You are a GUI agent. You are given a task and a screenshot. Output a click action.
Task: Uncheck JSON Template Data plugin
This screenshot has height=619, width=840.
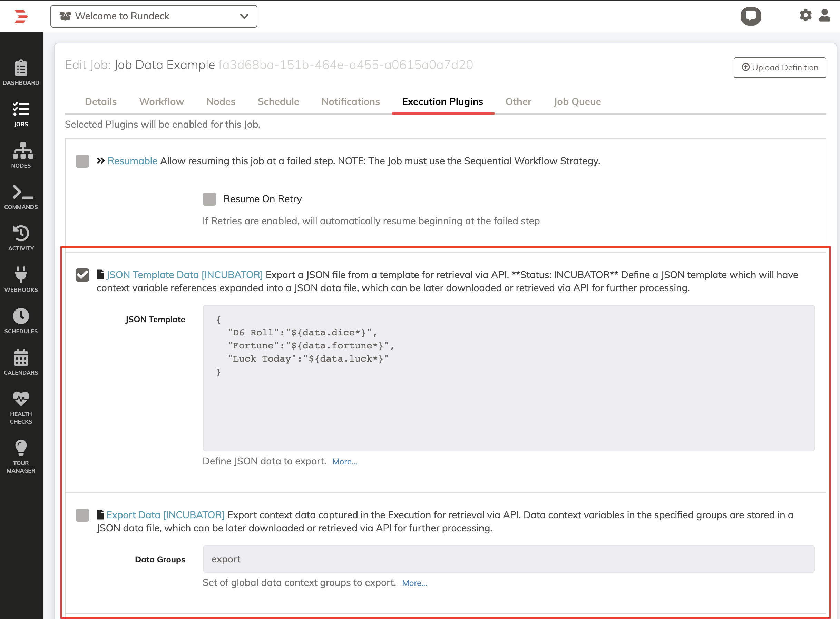(x=82, y=275)
